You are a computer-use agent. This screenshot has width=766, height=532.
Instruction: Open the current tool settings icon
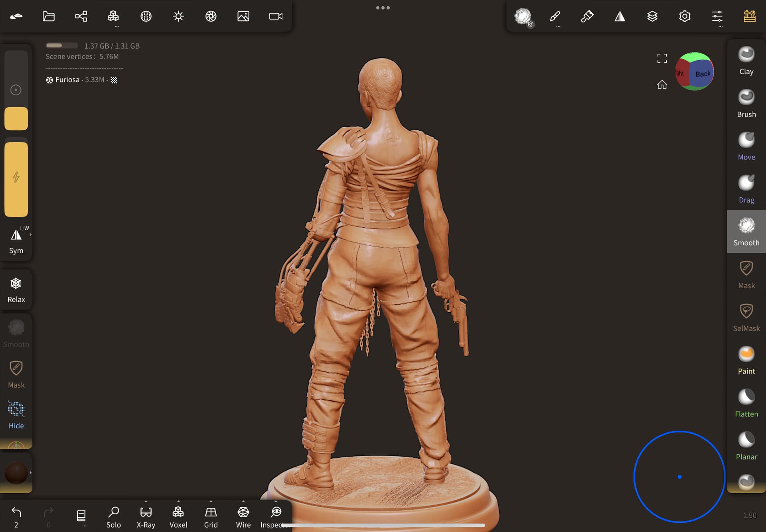523,17
